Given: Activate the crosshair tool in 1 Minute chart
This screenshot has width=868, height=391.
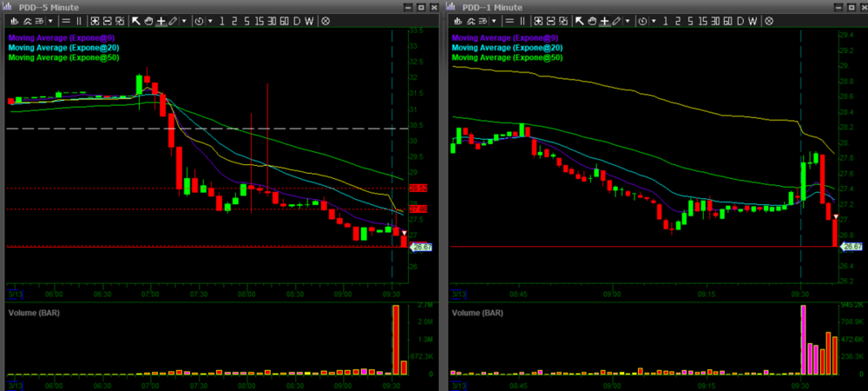Looking at the screenshot, I should coord(605,20).
